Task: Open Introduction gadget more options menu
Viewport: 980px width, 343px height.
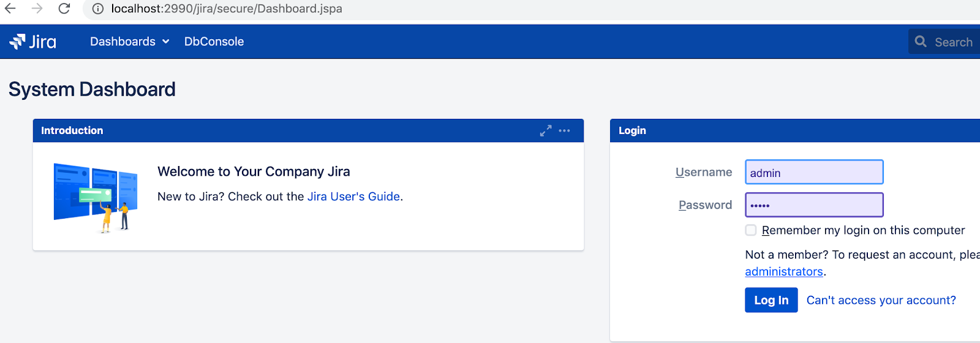Action: pyautogui.click(x=564, y=130)
